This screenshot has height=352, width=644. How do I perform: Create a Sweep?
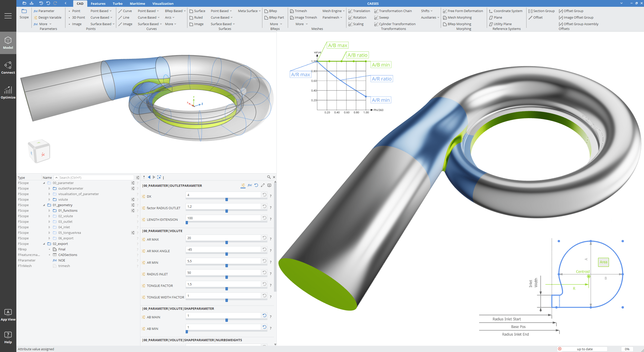tap(383, 17)
